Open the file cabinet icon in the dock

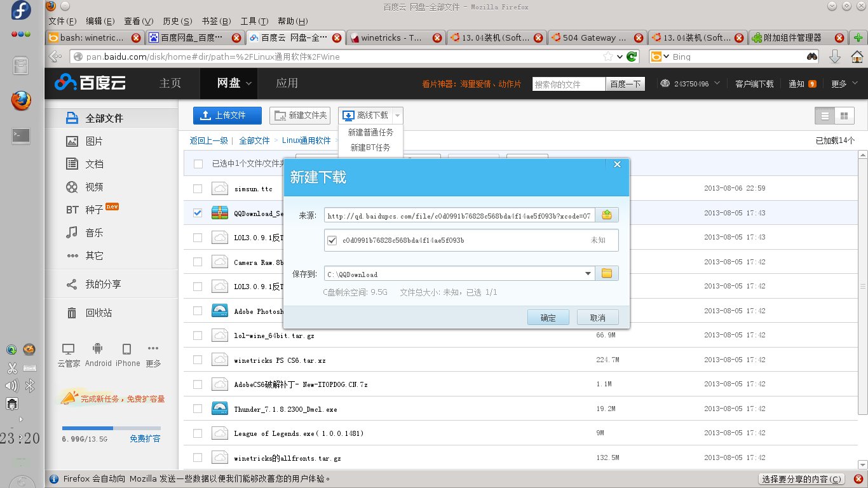pos(21,65)
